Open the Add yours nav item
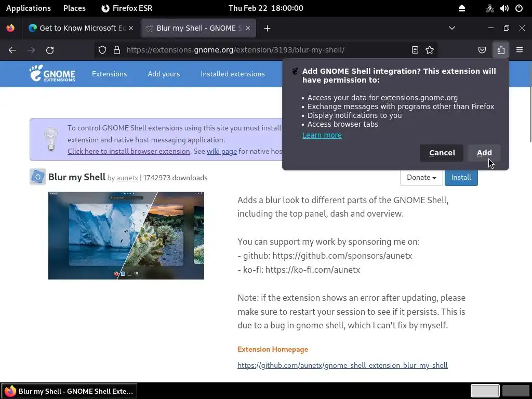This screenshot has width=532, height=399. 164,74
